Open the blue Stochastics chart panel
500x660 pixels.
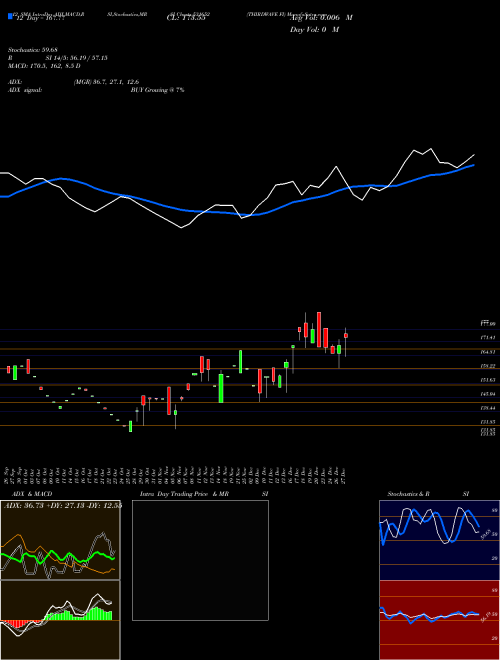pos(439,540)
